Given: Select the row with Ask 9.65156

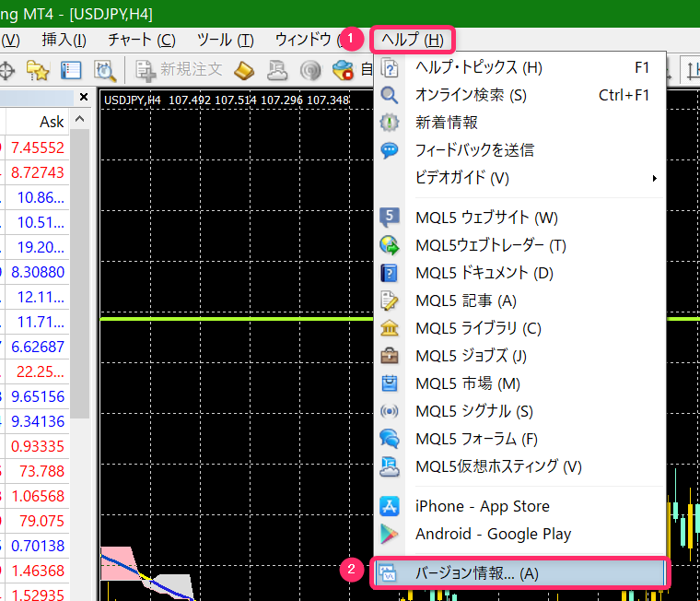Looking at the screenshot, I should [34, 396].
